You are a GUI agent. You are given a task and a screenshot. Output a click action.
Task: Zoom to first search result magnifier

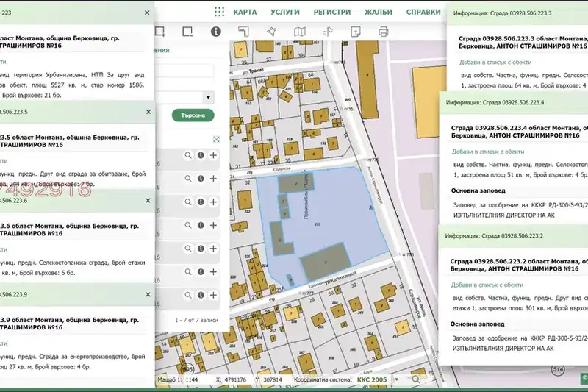pyautogui.click(x=188, y=155)
